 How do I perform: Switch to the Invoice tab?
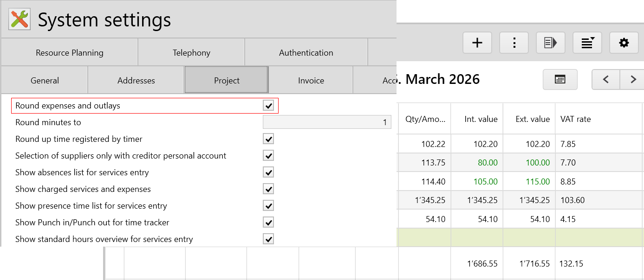pyautogui.click(x=311, y=80)
